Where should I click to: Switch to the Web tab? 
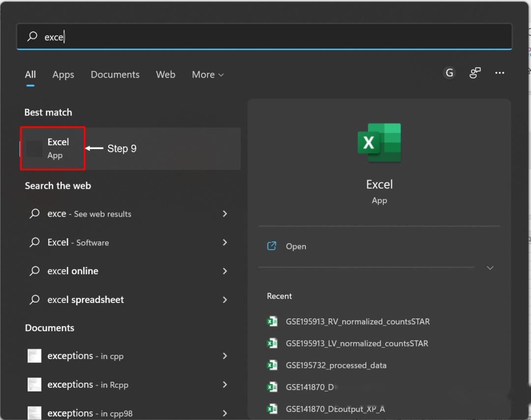[x=165, y=74]
